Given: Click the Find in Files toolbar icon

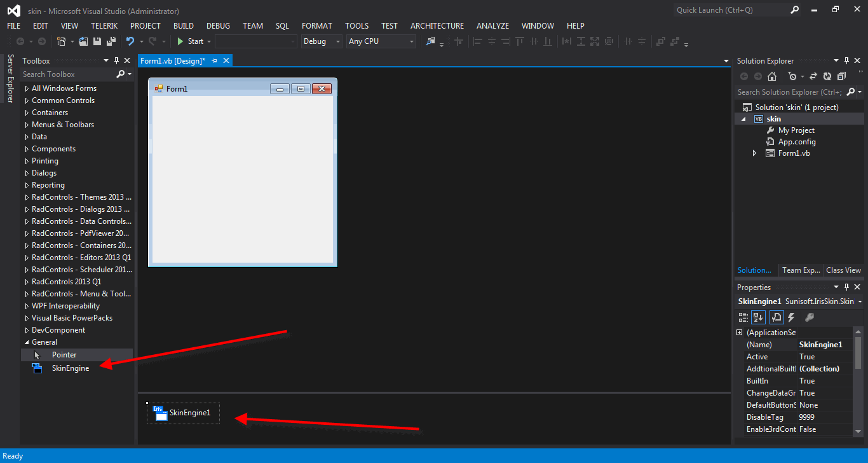Looking at the screenshot, I should pos(431,41).
